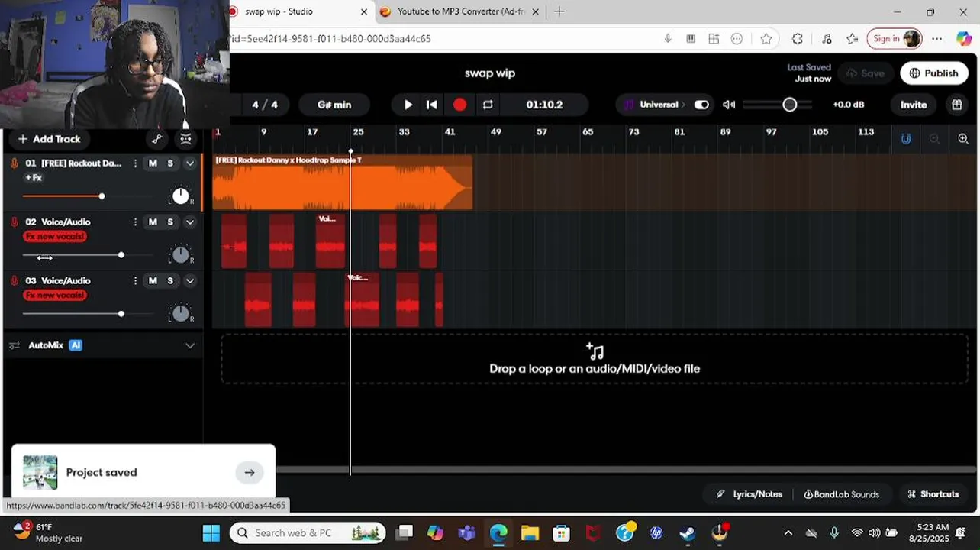Toggle cycle loop playback
The image size is (980, 550).
(x=488, y=105)
